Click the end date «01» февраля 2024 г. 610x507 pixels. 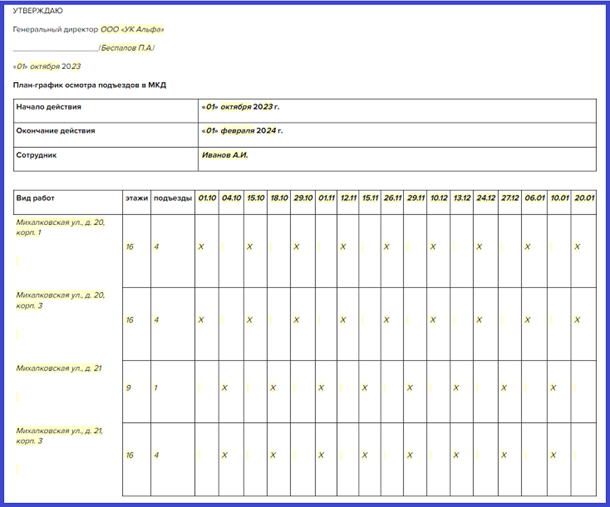[x=242, y=131]
